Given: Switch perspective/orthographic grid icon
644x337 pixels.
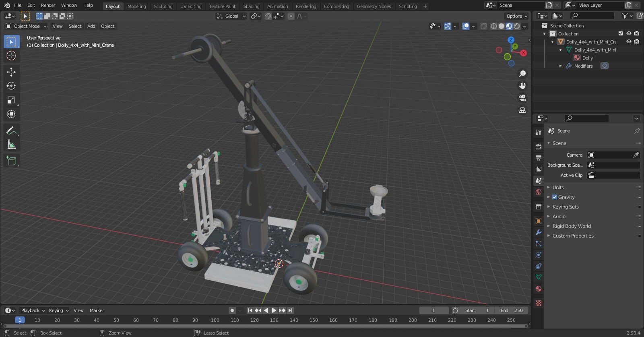Looking at the screenshot, I should point(522,110).
